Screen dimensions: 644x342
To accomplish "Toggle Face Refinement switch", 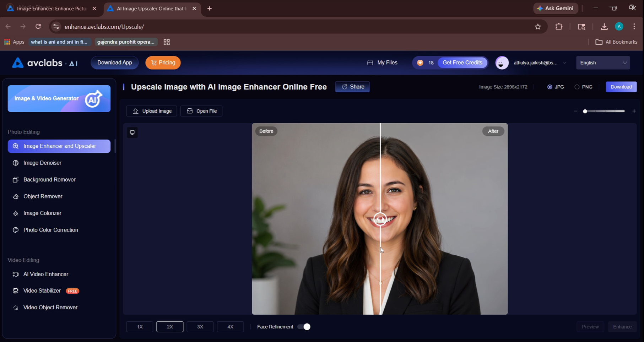I will [x=304, y=327].
